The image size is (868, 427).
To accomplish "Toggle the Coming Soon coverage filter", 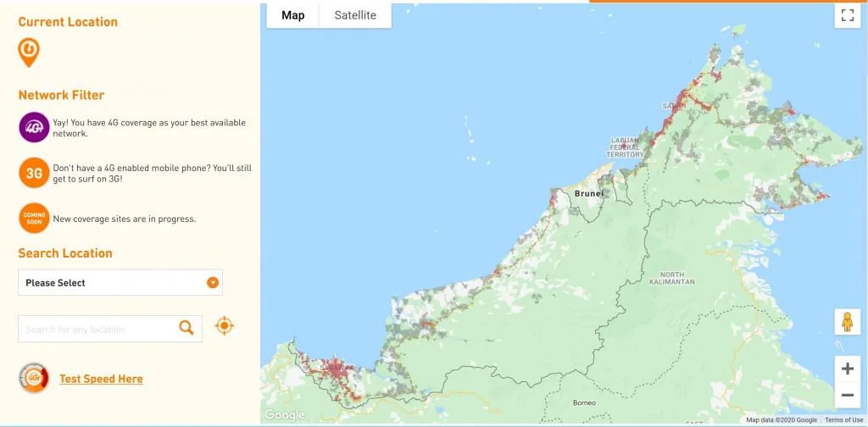I will [x=34, y=219].
